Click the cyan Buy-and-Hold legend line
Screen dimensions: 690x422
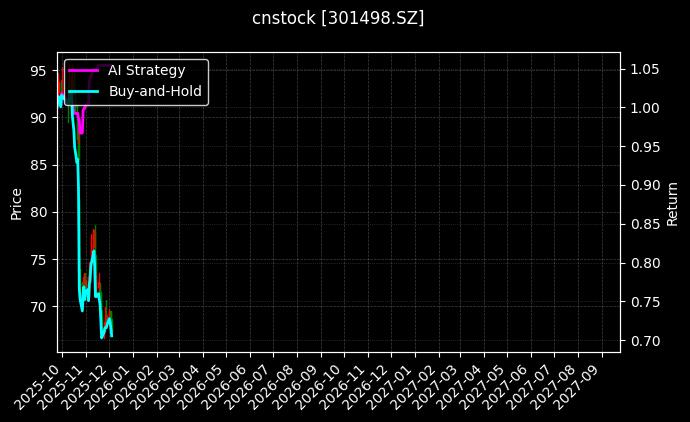click(84, 92)
